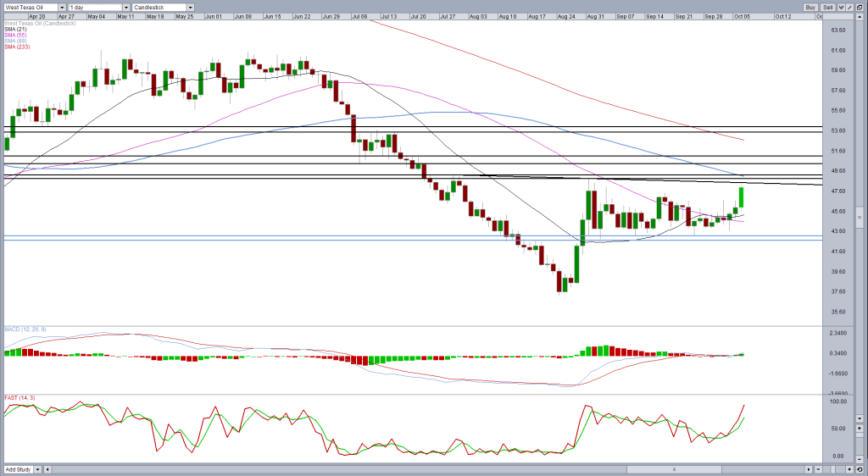Image resolution: width=868 pixels, height=476 pixels.
Task: Click the horizontal zoom slider handle
Action: (x=832, y=469)
